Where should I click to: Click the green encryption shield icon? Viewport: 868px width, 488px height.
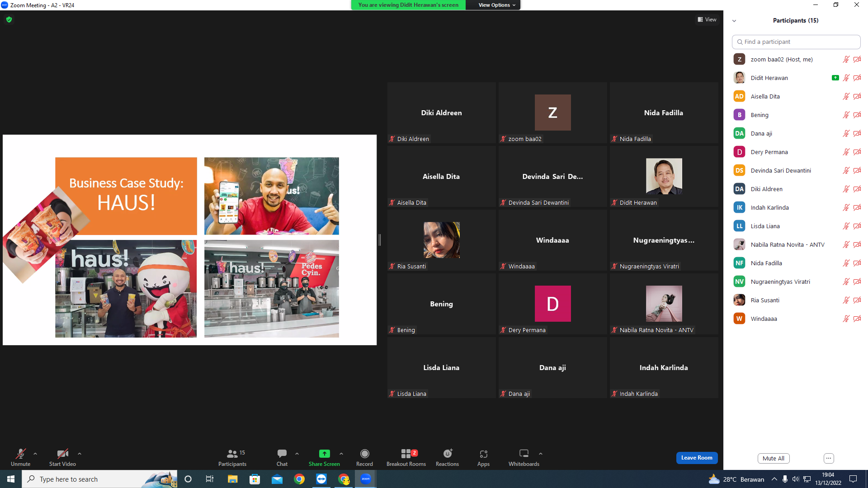[x=9, y=19]
